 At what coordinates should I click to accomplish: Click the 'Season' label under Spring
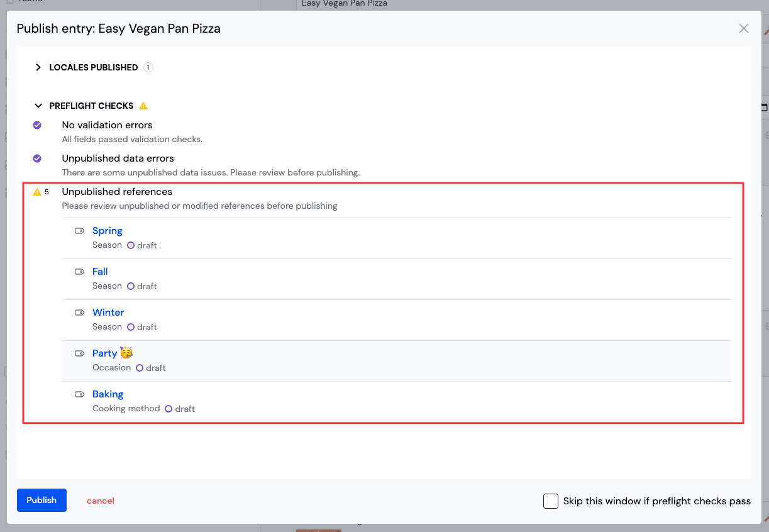107,245
